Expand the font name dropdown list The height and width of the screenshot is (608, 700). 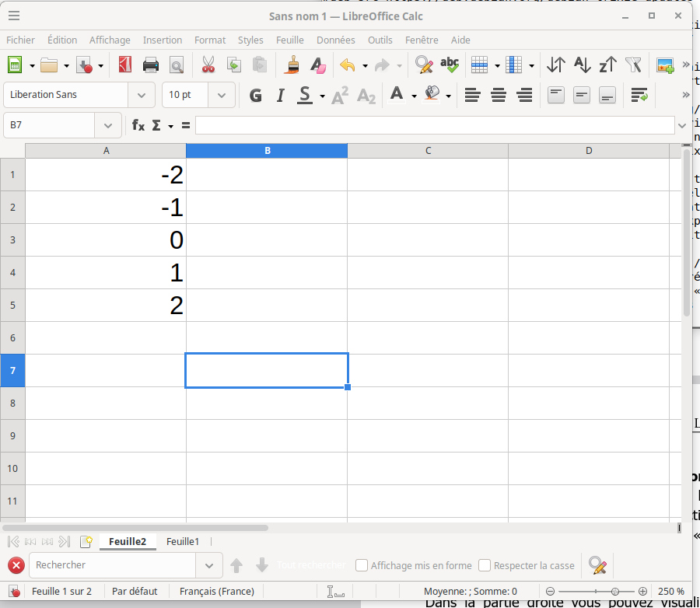click(141, 95)
